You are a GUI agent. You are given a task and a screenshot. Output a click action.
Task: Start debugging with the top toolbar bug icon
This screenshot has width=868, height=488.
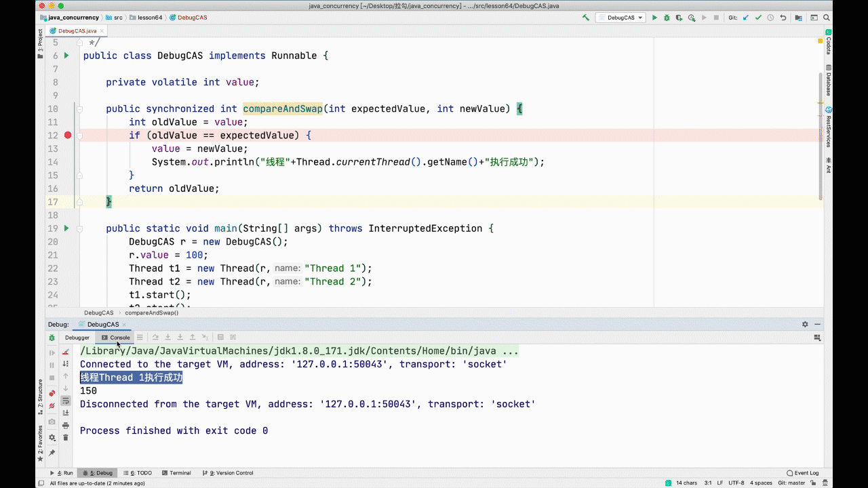(x=667, y=18)
